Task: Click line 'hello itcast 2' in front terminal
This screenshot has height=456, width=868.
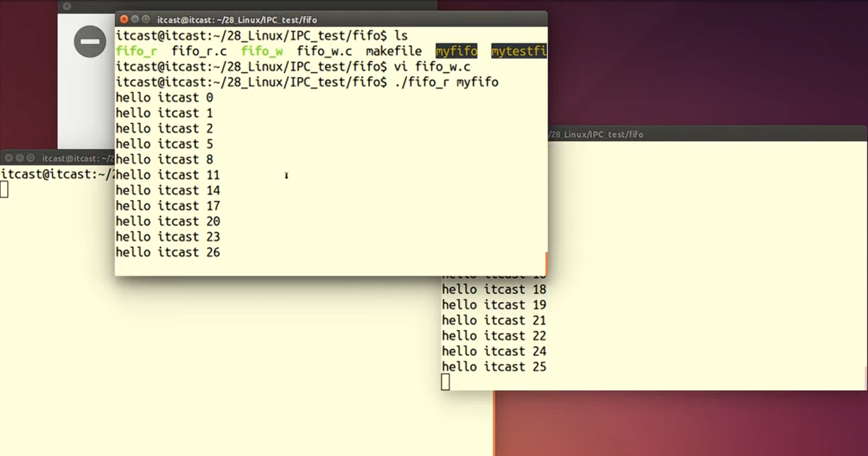Action: point(164,128)
